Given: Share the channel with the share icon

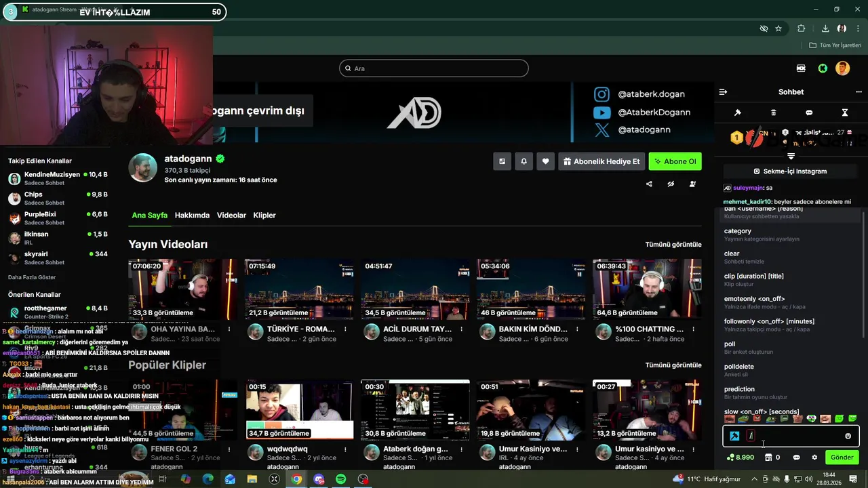Looking at the screenshot, I should 649,184.
